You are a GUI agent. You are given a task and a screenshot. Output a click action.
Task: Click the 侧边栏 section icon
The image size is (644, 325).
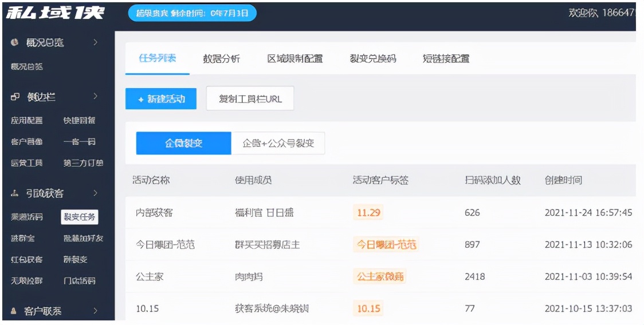(x=15, y=97)
